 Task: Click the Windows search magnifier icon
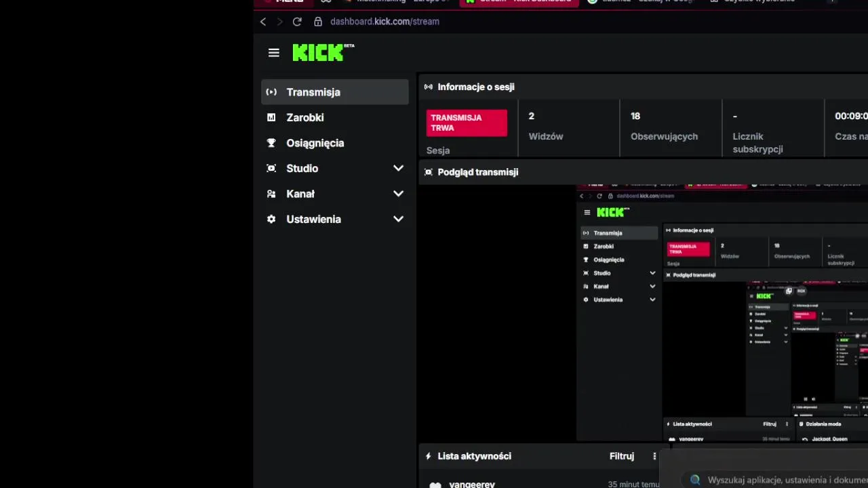pos(695,480)
